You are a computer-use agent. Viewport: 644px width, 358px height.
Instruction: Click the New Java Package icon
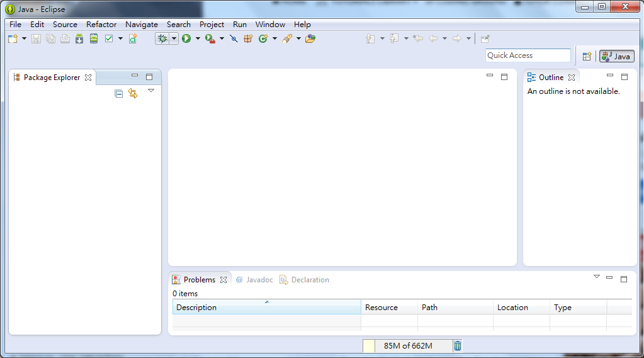pos(248,38)
